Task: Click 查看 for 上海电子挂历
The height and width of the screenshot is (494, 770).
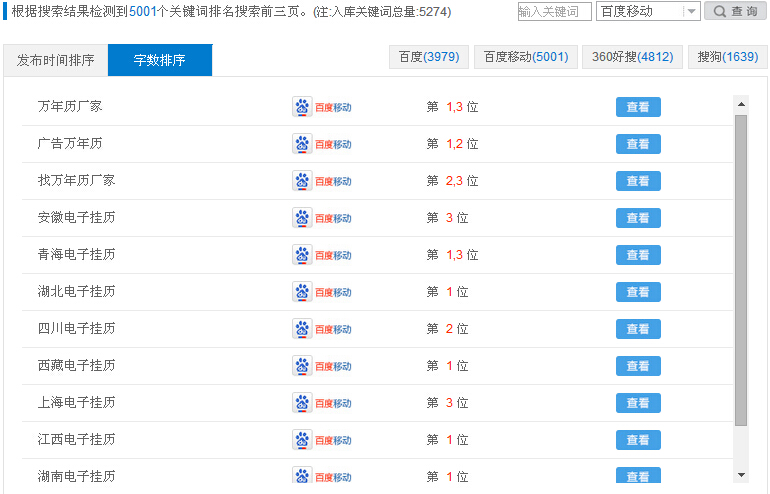Action: click(x=638, y=403)
